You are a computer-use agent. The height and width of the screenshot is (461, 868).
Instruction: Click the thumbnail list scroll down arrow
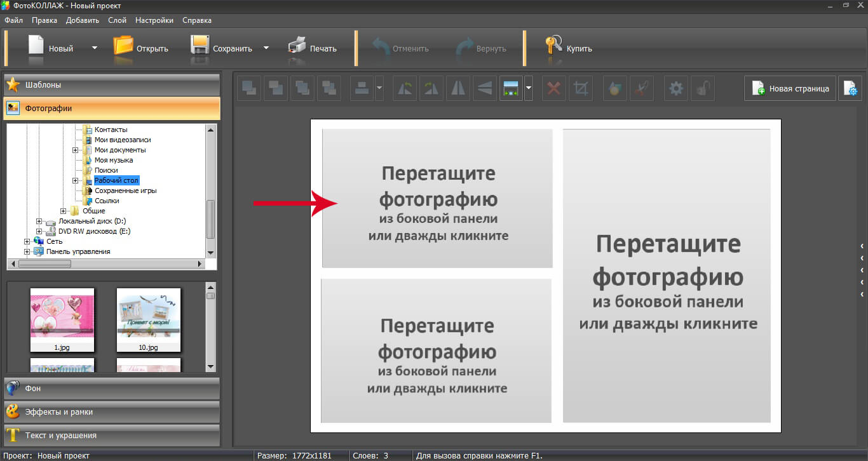(211, 367)
